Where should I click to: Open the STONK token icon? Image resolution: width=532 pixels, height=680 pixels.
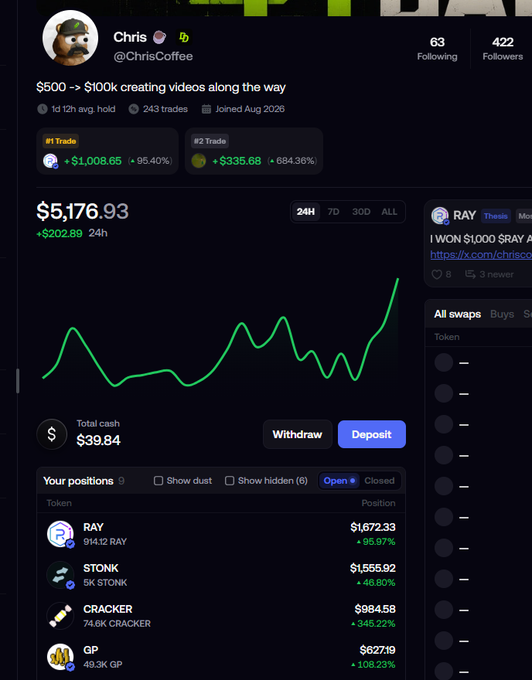pos(60,575)
